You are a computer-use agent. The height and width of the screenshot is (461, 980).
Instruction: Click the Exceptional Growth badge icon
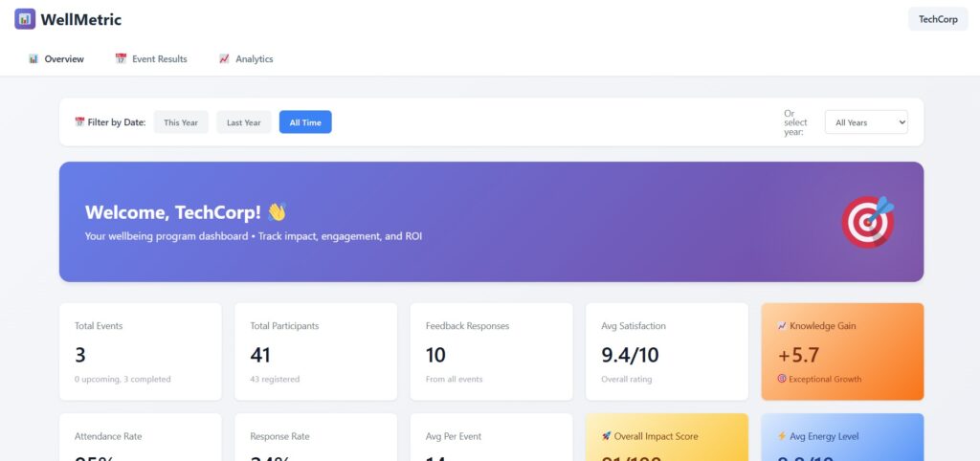782,379
